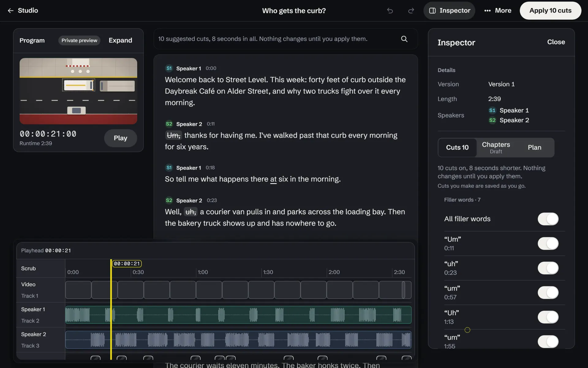Switch to the Cuts 10 tab
The image size is (588, 368).
[x=457, y=148]
